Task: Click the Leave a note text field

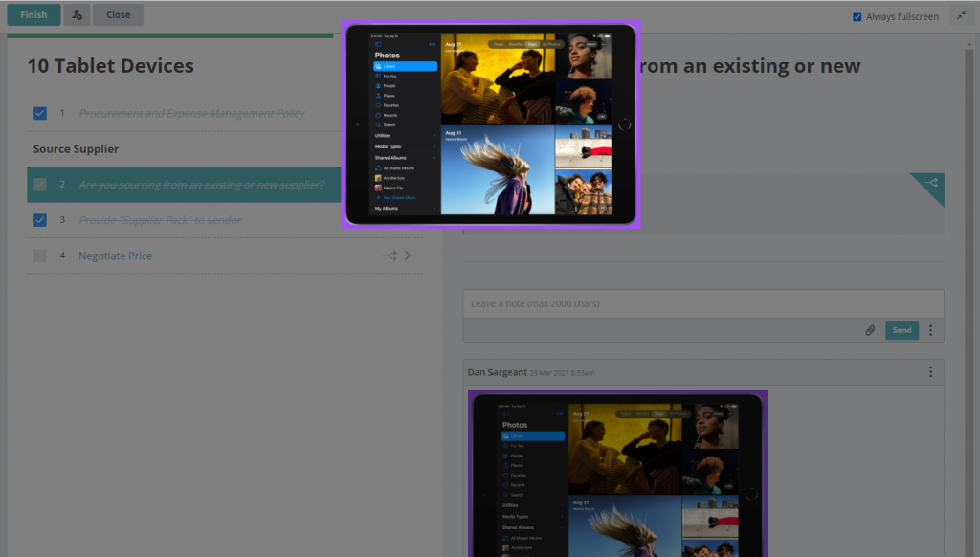Action: [703, 303]
